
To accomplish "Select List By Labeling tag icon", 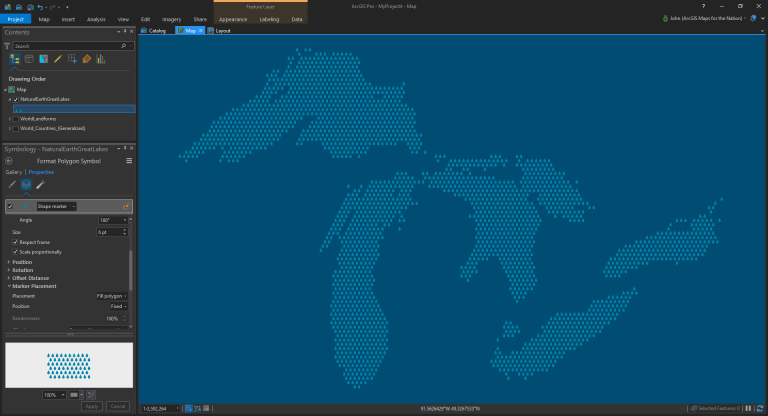I will pyautogui.click(x=87, y=59).
